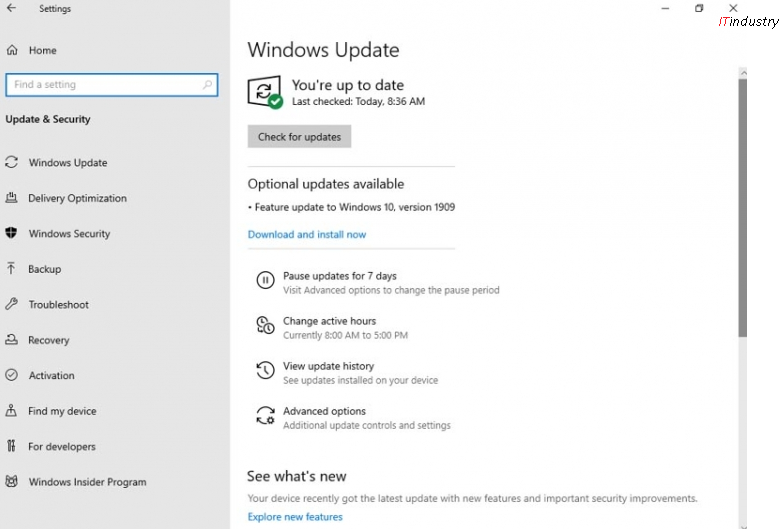This screenshot has width=783, height=529.
Task: Click the 'See what's new' heading
Action: pos(297,476)
